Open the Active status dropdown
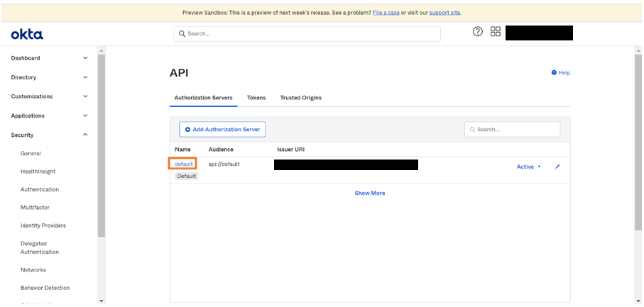Viewport: 644px width, 307px height. point(528,167)
